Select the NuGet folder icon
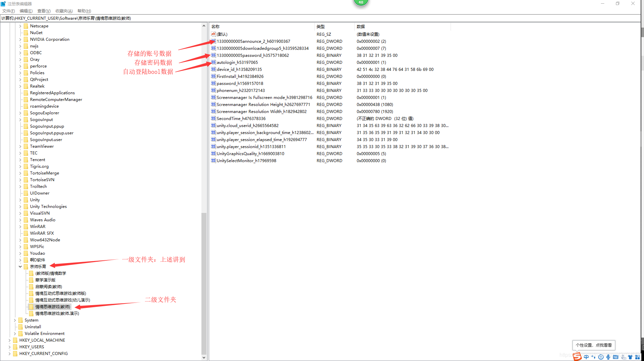The height and width of the screenshot is (361, 644). coord(26,33)
